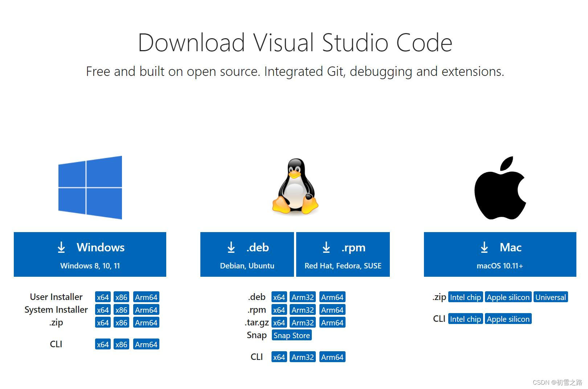The width and height of the screenshot is (588, 389).
Task: Get the Windows CLI Arm64 build
Action: pyautogui.click(x=146, y=344)
